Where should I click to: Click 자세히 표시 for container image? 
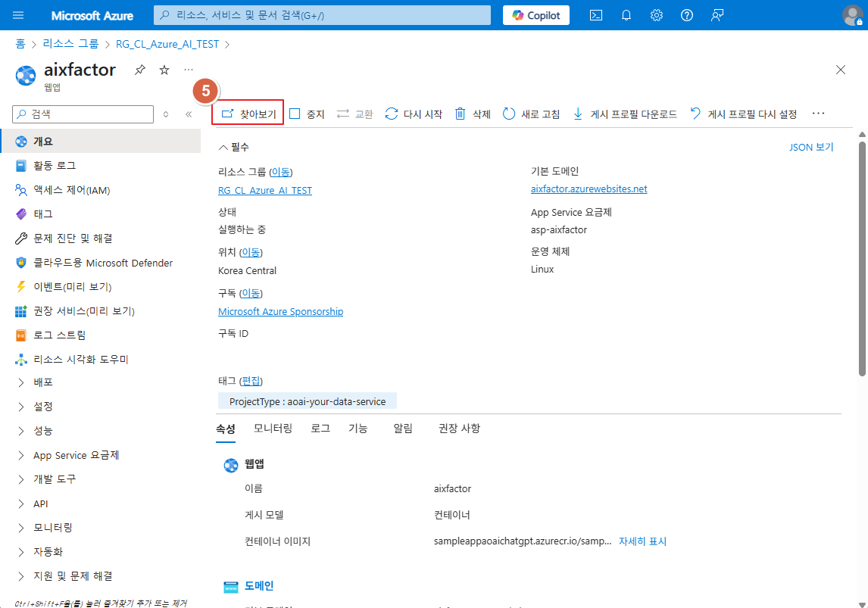[x=642, y=541]
